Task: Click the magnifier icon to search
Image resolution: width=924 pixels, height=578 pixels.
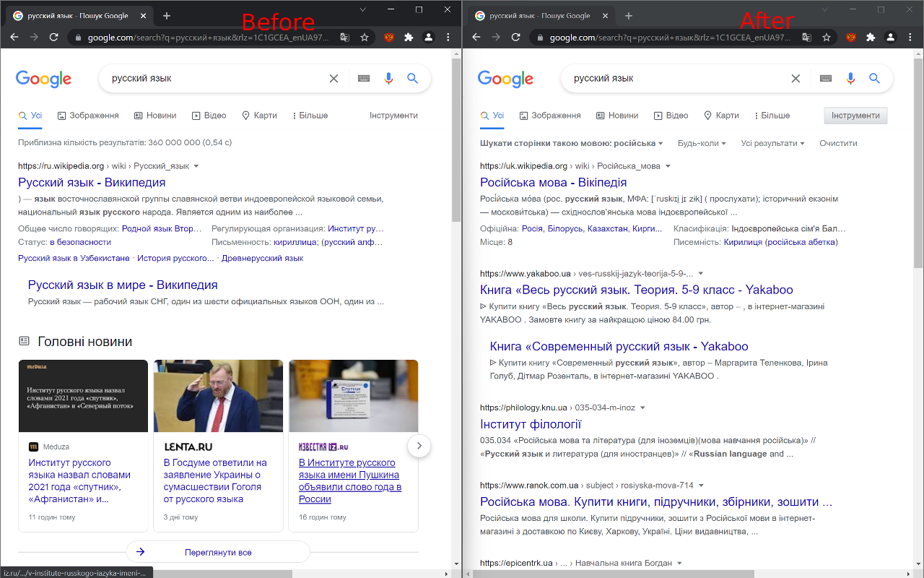Action: (413, 78)
